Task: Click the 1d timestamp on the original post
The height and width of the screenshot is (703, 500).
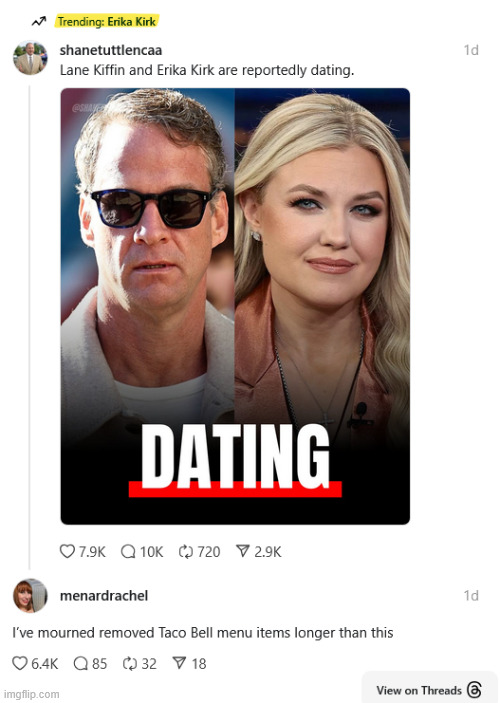Action: (x=471, y=50)
